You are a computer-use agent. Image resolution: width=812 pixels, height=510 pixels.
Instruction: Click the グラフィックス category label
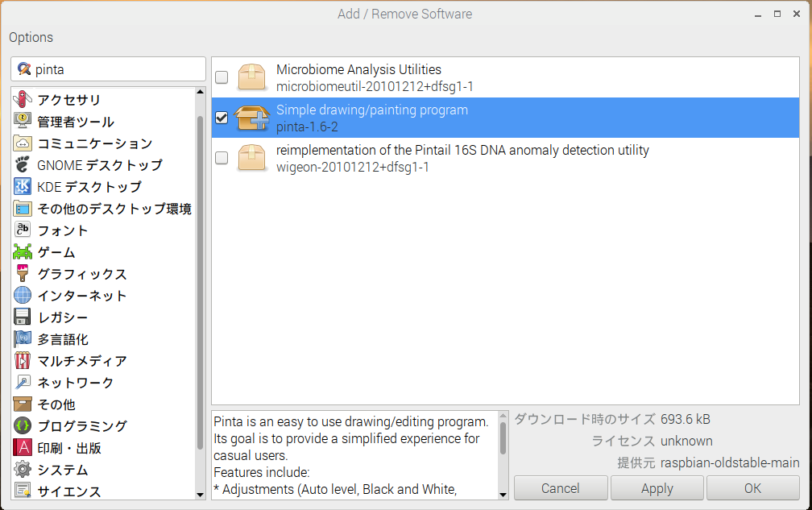82,274
